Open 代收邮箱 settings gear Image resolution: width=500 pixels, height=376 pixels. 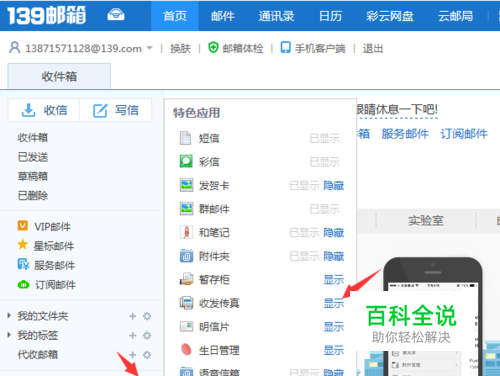click(x=147, y=354)
